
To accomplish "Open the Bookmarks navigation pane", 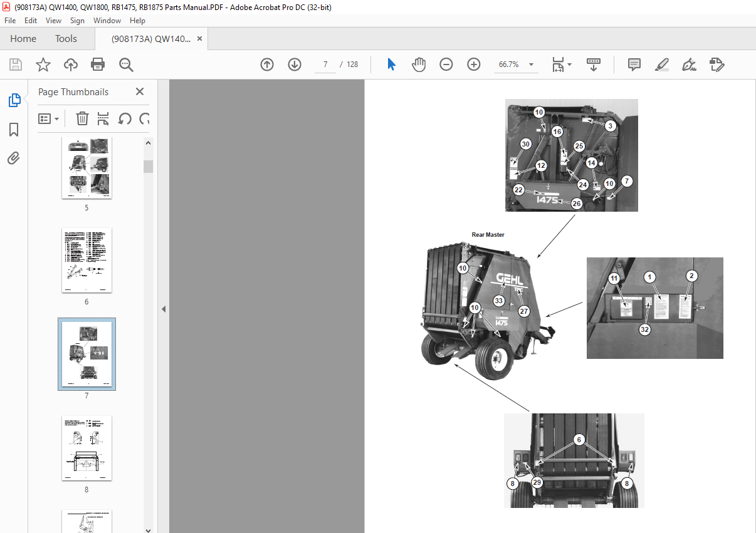I will (x=14, y=130).
